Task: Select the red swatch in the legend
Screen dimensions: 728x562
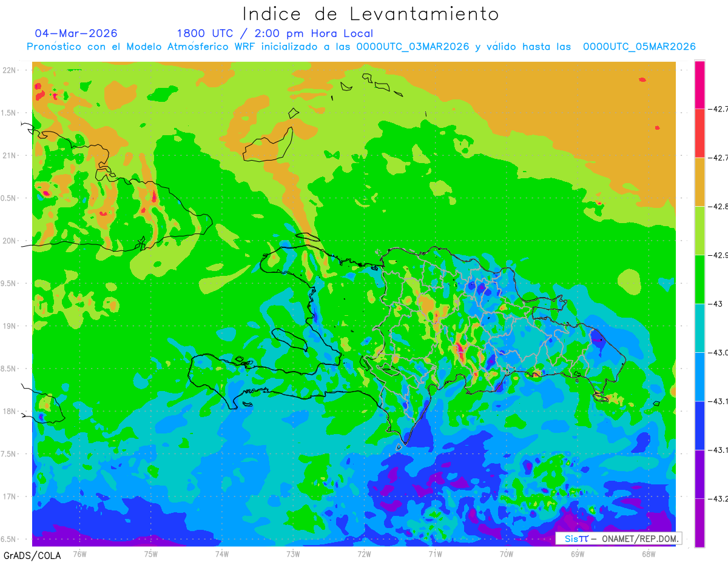Action: (699, 133)
